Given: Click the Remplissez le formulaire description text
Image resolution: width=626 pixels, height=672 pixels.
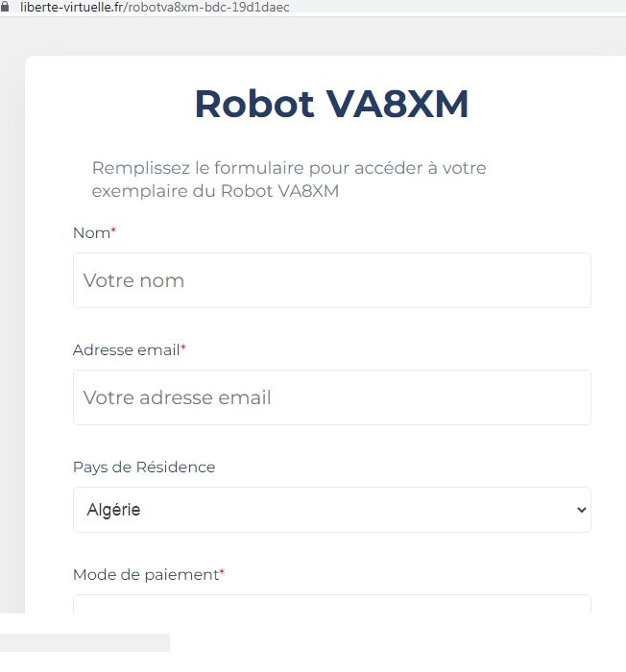Looking at the screenshot, I should click(x=289, y=180).
